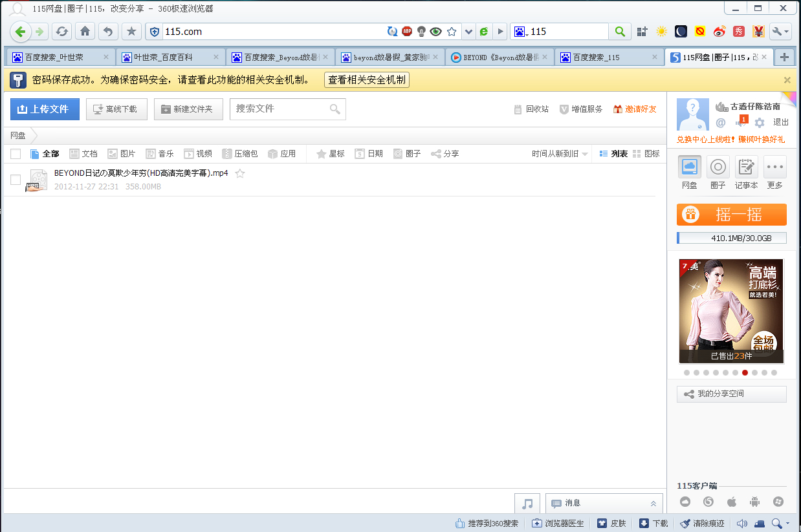801x532 pixels.
Task: Filter files by 应用 applications
Action: (x=282, y=154)
